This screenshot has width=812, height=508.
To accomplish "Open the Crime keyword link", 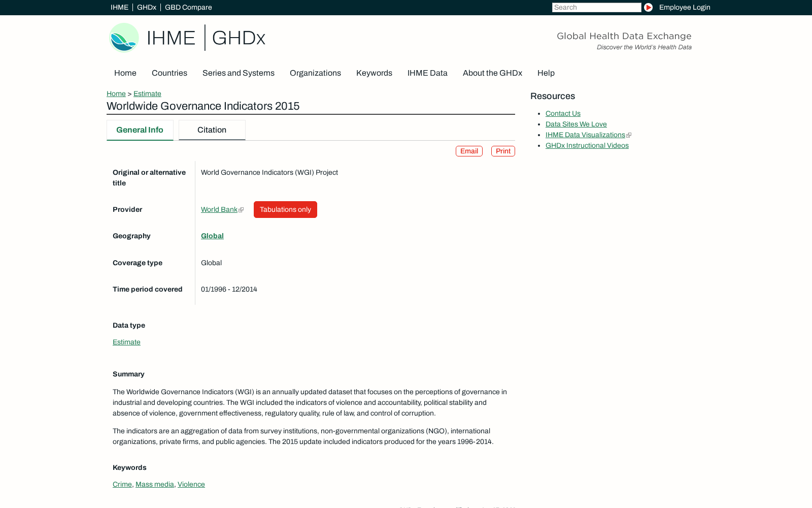I will click(x=122, y=485).
